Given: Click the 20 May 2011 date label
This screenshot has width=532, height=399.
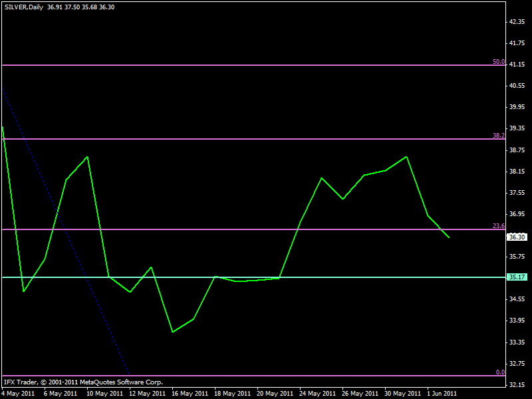Looking at the screenshot, I should coord(274,393).
